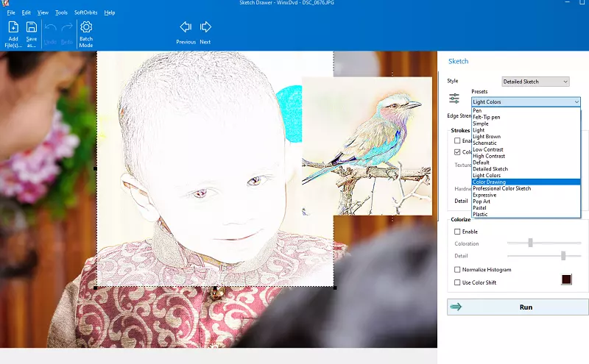Open the Style dropdown showing Detailed Sketch
This screenshot has height=364, width=589.
coord(535,82)
